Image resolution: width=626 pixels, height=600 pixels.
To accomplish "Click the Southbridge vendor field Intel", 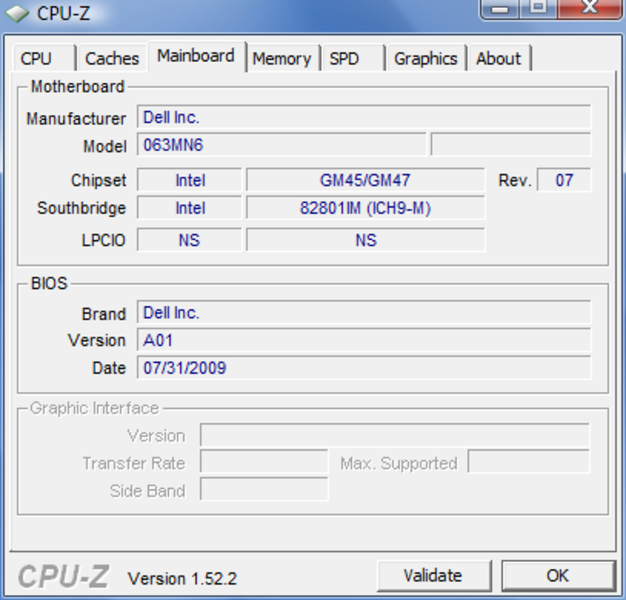I will [190, 208].
